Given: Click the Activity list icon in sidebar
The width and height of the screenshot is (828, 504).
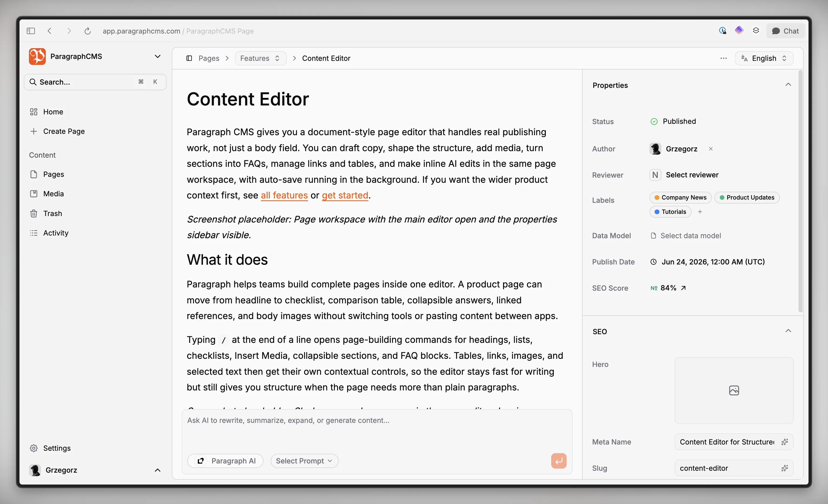Looking at the screenshot, I should 34,233.
